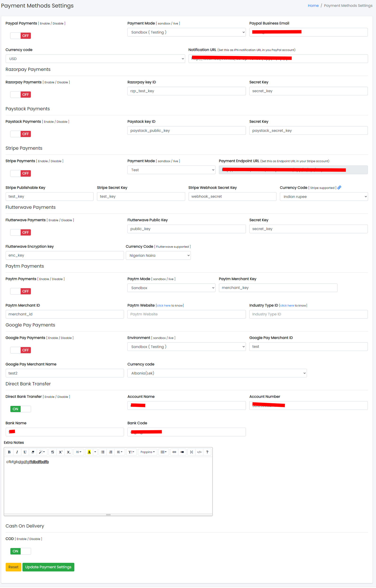The height and width of the screenshot is (588, 376).
Task: Click Industry Type ID 'click here' link
Action: [287, 305]
